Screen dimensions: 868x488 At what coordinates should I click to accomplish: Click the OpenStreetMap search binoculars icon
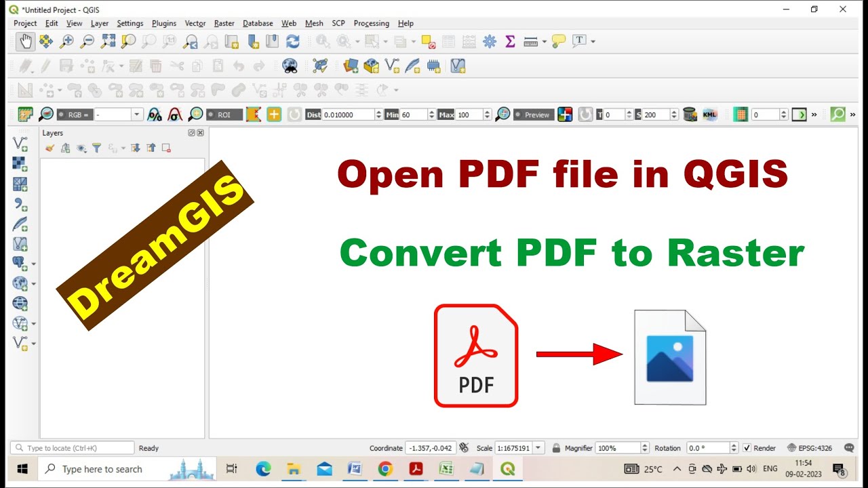pos(290,66)
